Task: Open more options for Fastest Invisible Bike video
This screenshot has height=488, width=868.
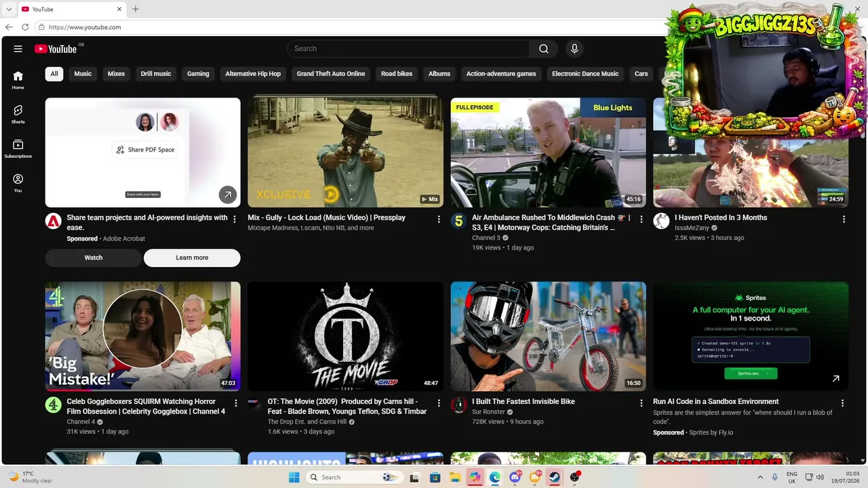Action: [641, 403]
